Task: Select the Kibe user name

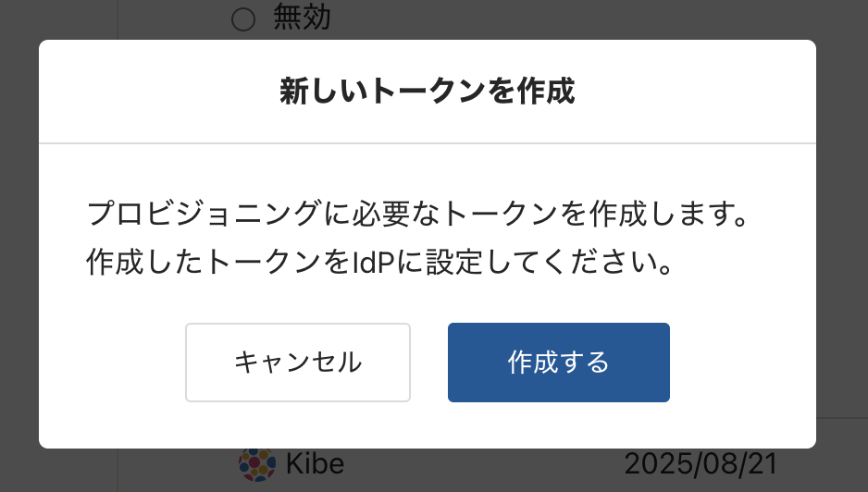Action: coord(316,463)
